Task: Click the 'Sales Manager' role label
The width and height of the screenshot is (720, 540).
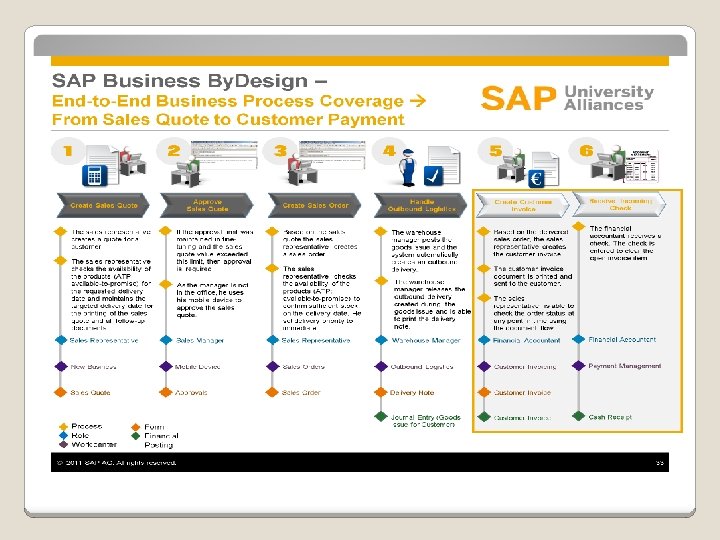Action: 200,340
